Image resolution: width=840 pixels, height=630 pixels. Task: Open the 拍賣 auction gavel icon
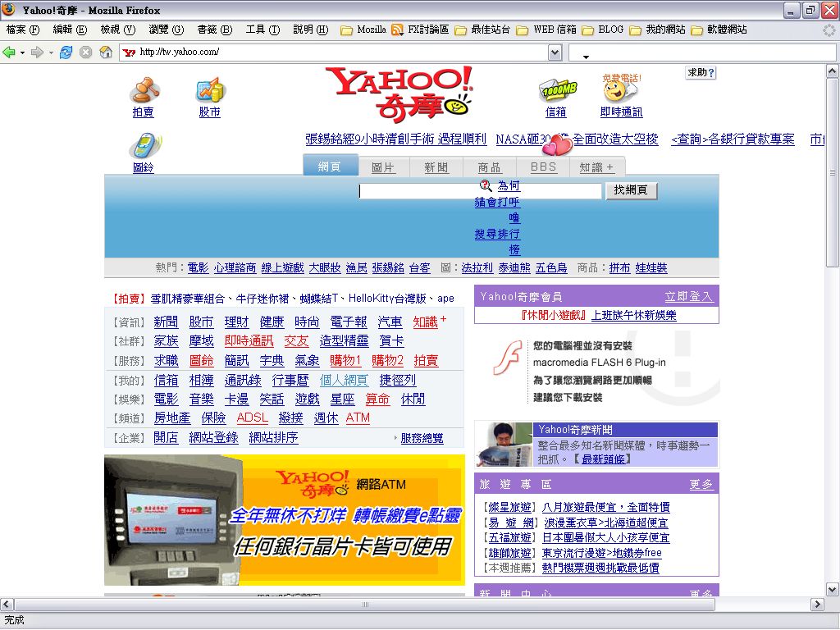click(x=144, y=90)
